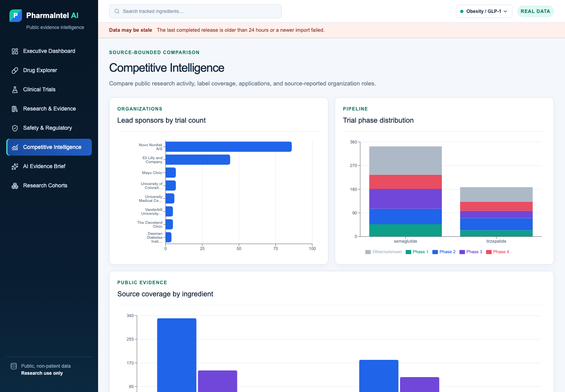Click the PharmaIntel logo icon
Viewport: 565px width, 392px height.
click(x=16, y=16)
